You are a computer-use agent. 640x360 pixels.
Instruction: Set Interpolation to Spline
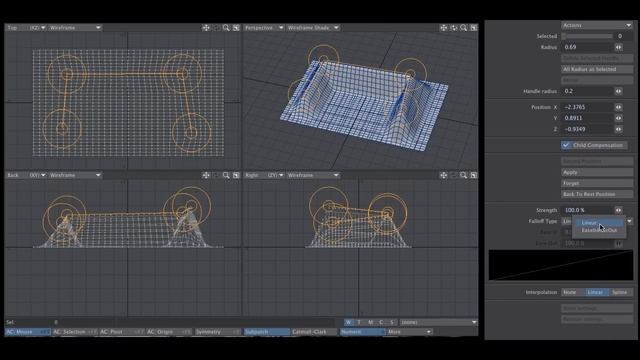(x=621, y=292)
